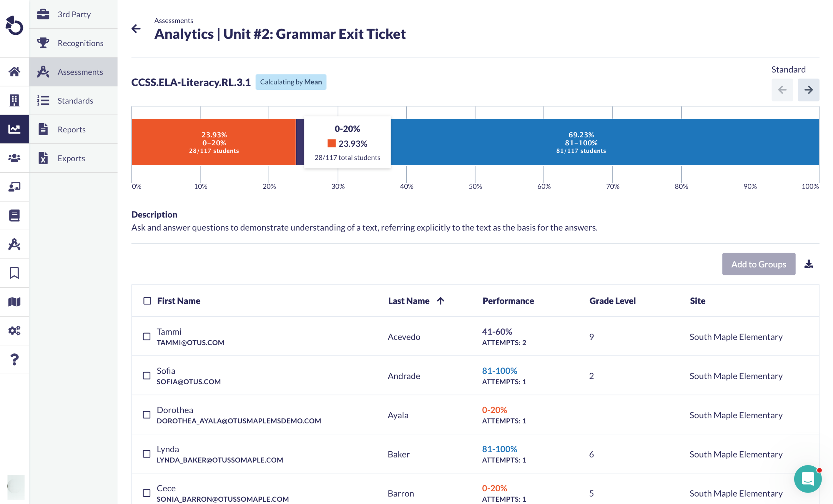The height and width of the screenshot is (504, 833).
Task: Open Reports in the side menu
Action: click(x=71, y=129)
